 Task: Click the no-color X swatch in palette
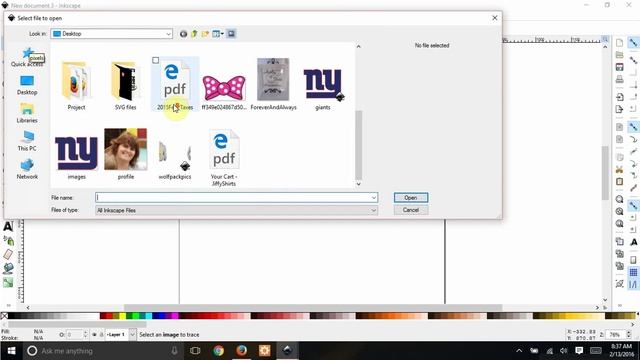tap(4, 316)
